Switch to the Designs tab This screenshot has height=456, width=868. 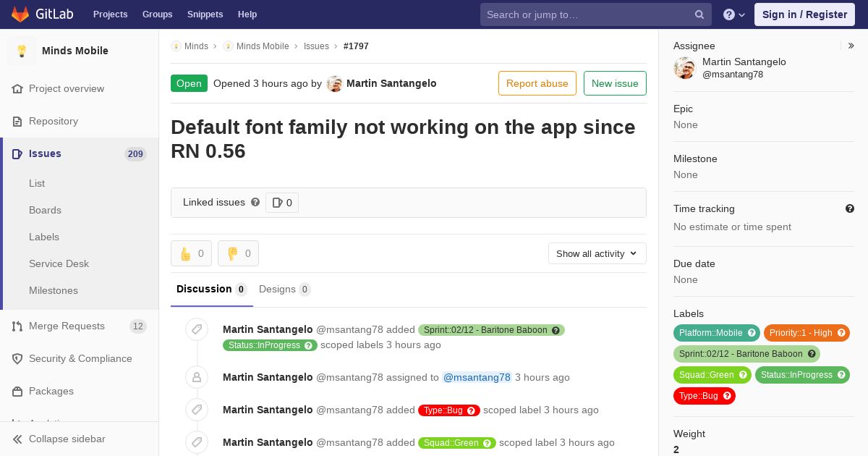click(x=284, y=289)
